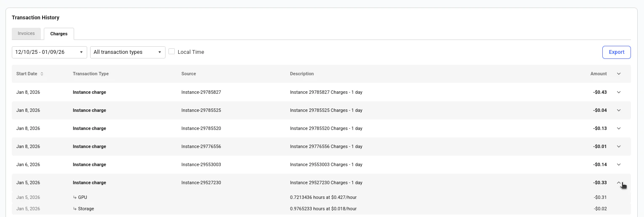Click the Source column header
This screenshot has width=644, height=217.
coord(189,74)
